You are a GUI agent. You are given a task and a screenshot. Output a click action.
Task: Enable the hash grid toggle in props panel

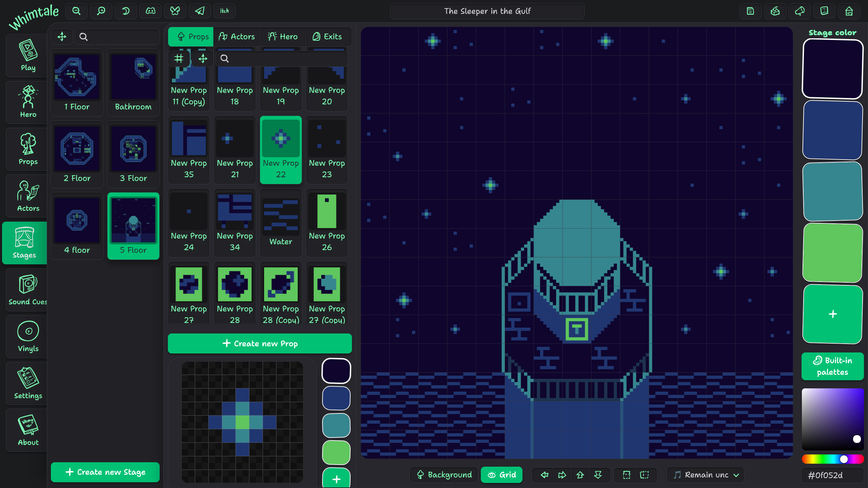click(x=179, y=58)
